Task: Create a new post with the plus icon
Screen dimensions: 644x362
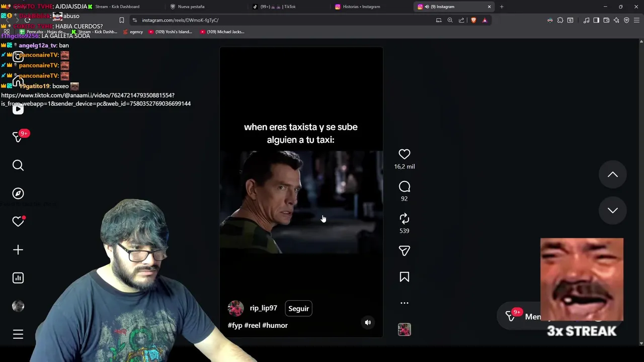Action: pyautogui.click(x=18, y=250)
